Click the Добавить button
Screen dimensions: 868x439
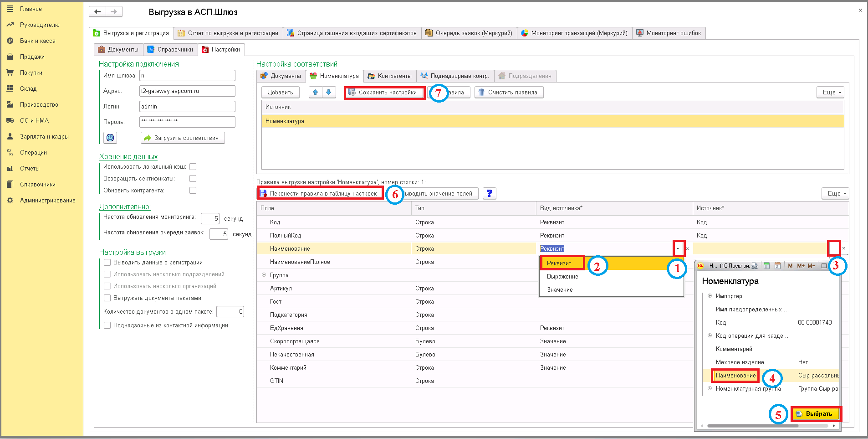tap(281, 92)
